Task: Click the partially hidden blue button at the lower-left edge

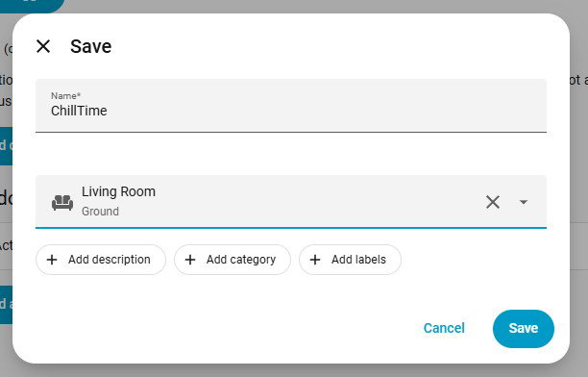Action: click(x=6, y=305)
